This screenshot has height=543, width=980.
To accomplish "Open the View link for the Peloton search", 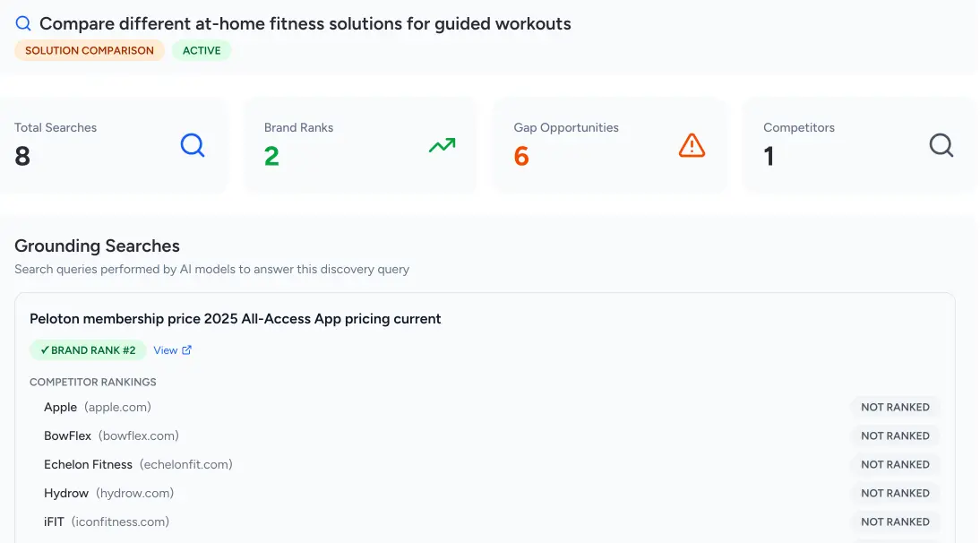I will 166,349.
